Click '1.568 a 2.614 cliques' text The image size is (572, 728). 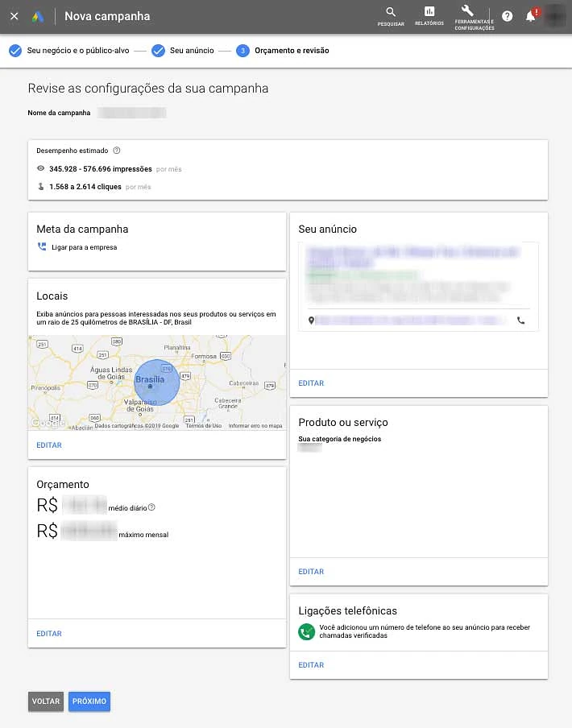point(85,187)
